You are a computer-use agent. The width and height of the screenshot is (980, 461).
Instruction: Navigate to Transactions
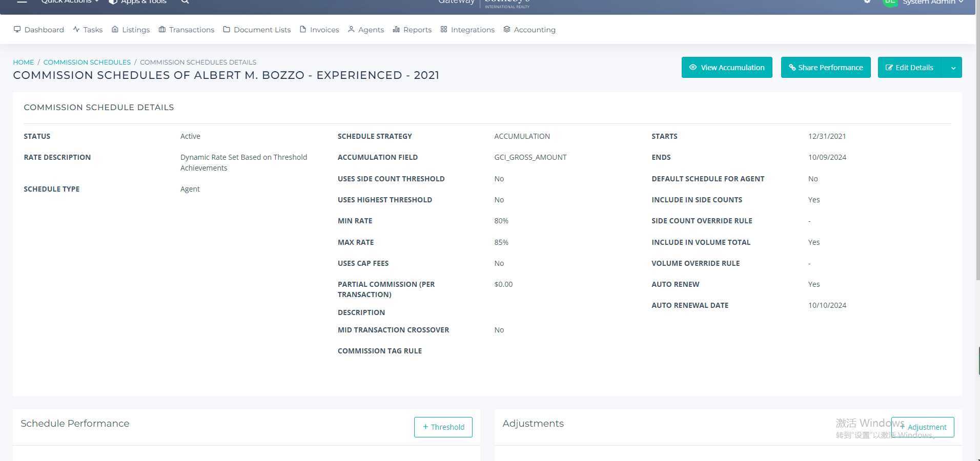pyautogui.click(x=187, y=30)
